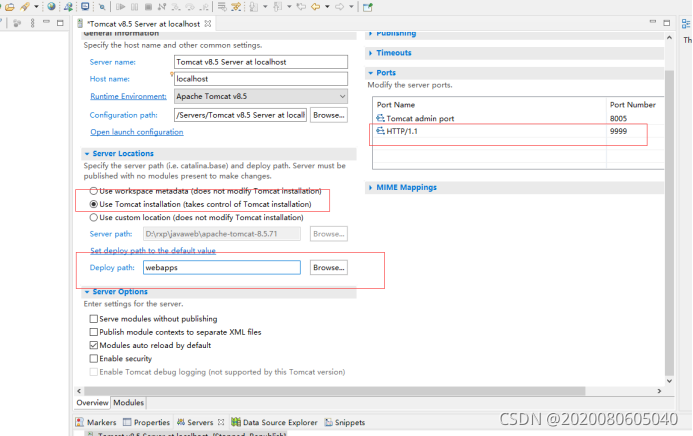This screenshot has height=436, width=693.
Task: Open the Runtime Environment dropdown
Action: tap(342, 96)
